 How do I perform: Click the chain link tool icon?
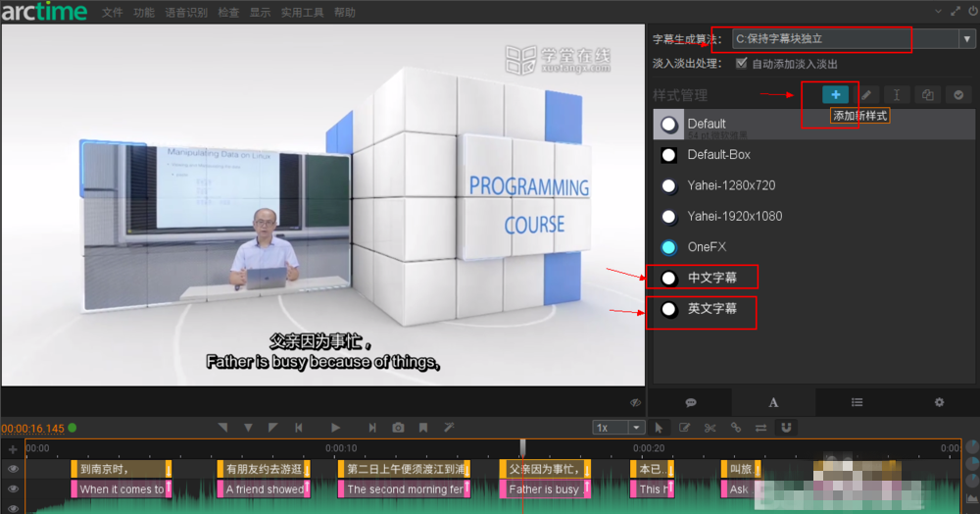click(x=735, y=428)
